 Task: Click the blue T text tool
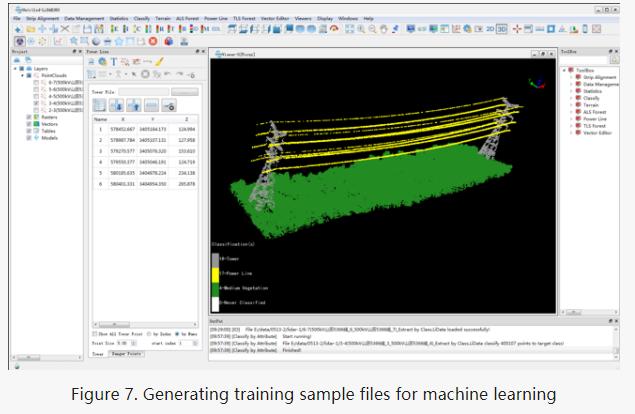[114, 62]
